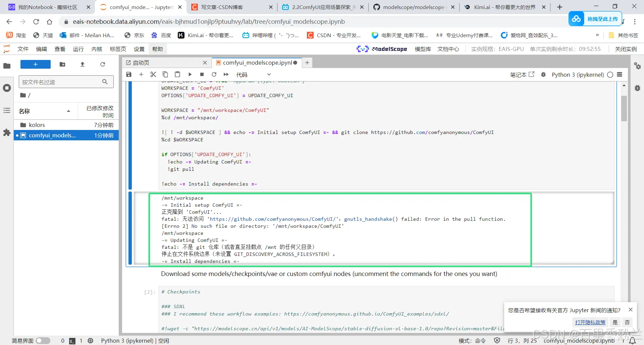This screenshot has height=345, width=644.
Task: Create a new folder in the file browser
Action: point(62,64)
